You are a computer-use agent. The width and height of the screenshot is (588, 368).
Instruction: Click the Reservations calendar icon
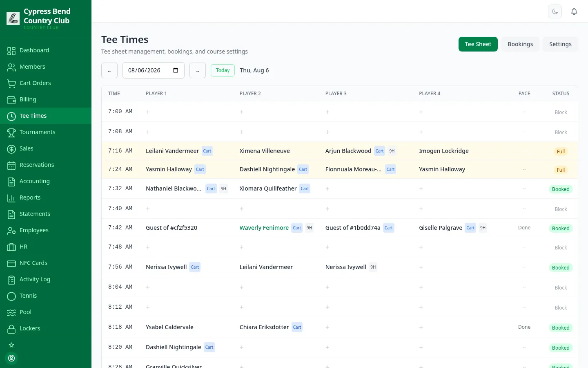[11, 165]
